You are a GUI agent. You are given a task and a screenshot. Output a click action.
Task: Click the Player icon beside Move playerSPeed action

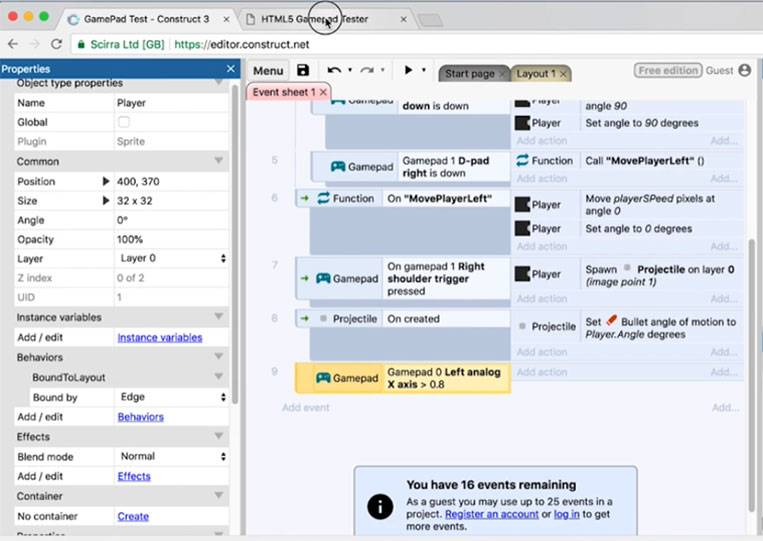522,205
